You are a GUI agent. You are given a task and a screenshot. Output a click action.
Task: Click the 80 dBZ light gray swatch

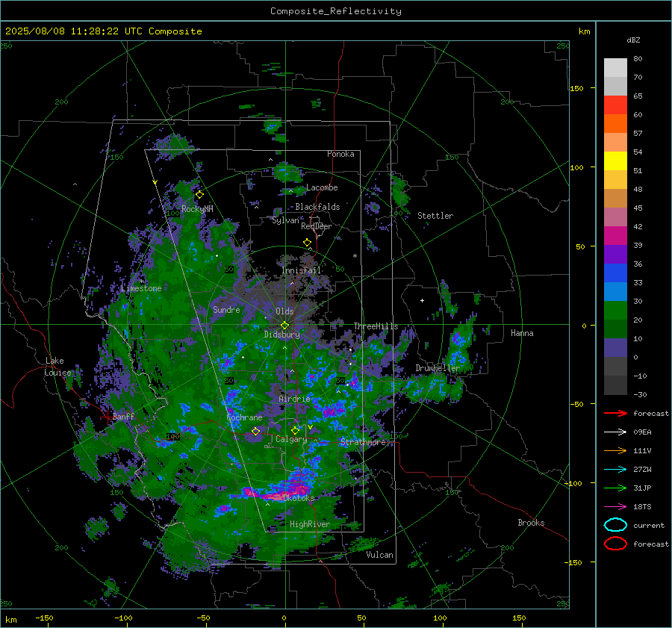pos(615,67)
